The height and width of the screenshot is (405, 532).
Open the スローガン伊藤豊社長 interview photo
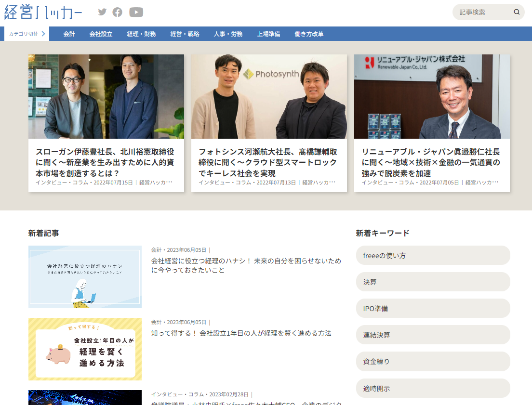[106, 96]
